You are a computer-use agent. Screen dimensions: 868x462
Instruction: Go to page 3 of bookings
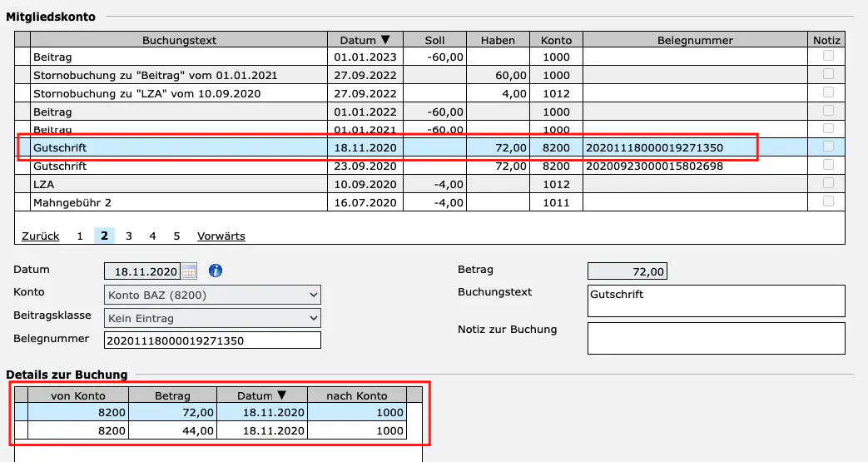coord(128,236)
